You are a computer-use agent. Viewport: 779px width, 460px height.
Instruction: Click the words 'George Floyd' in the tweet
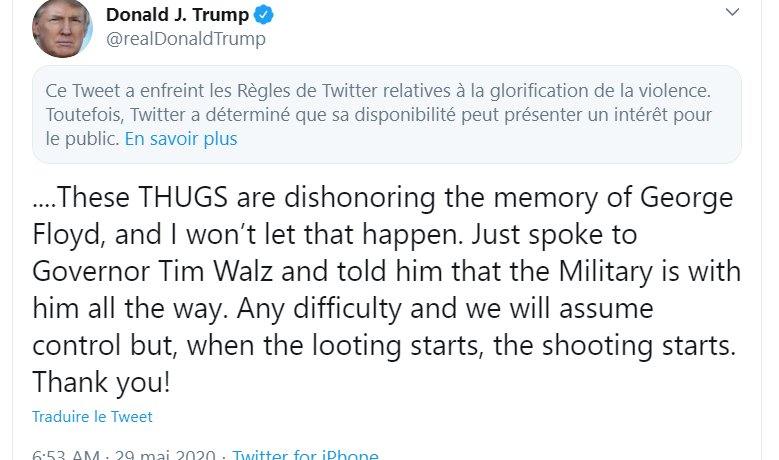[677, 198]
